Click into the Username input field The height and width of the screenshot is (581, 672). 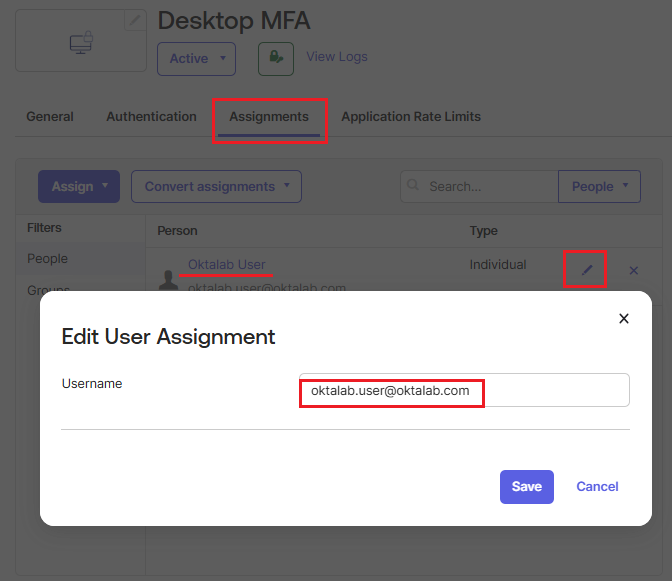(464, 391)
